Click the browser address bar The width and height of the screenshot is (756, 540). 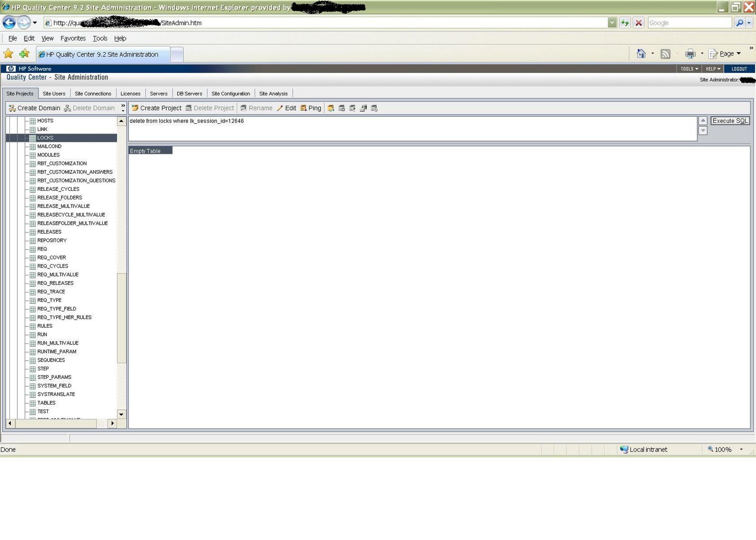click(x=325, y=23)
